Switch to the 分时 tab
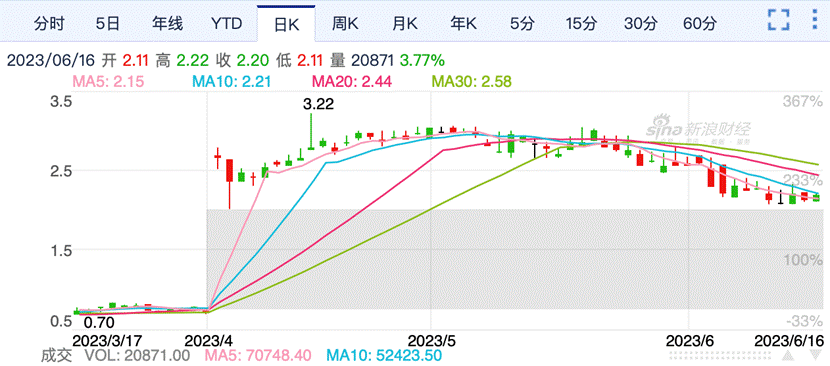 click(x=48, y=24)
